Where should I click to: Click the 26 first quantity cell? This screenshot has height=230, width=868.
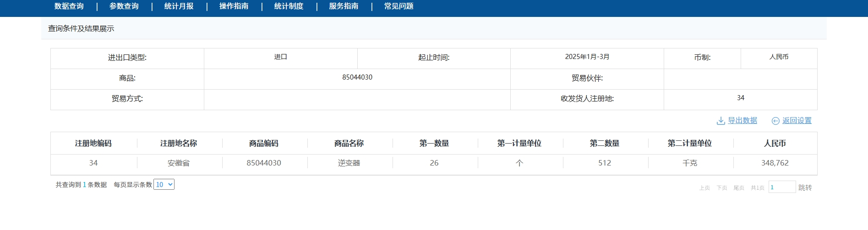click(434, 163)
